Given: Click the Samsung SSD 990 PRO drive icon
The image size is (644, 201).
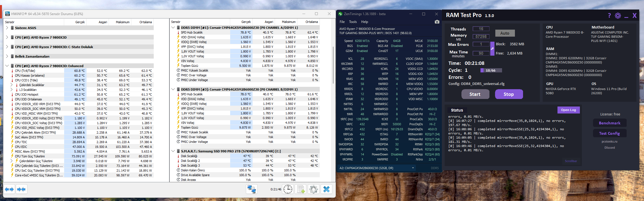Looking at the screenshot, I should click(x=178, y=151).
